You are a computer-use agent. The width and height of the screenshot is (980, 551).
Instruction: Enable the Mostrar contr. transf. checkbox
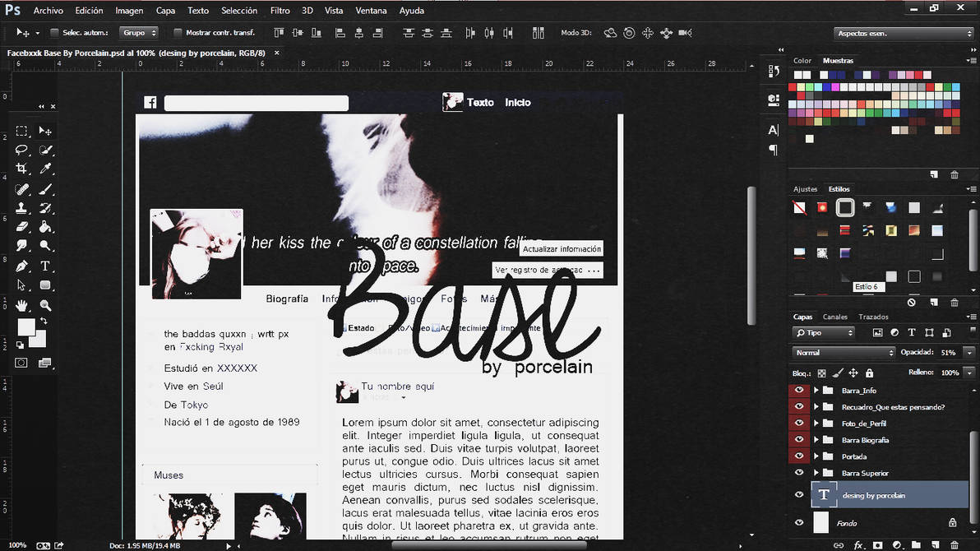coord(178,33)
